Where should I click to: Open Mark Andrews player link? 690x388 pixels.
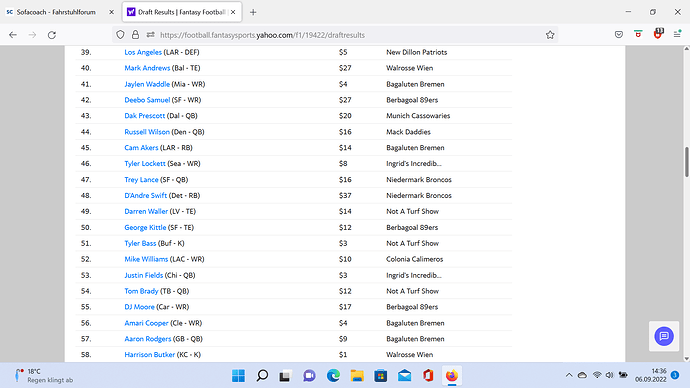click(147, 68)
